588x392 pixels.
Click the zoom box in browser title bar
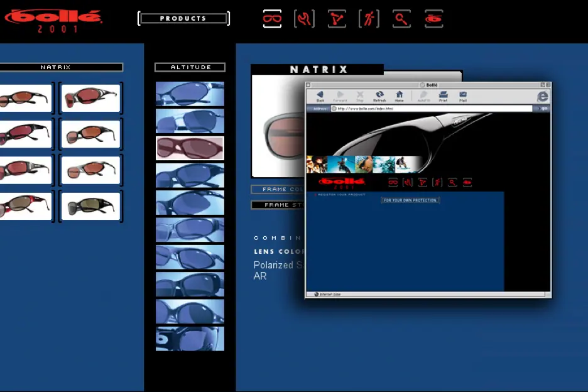[x=543, y=85]
